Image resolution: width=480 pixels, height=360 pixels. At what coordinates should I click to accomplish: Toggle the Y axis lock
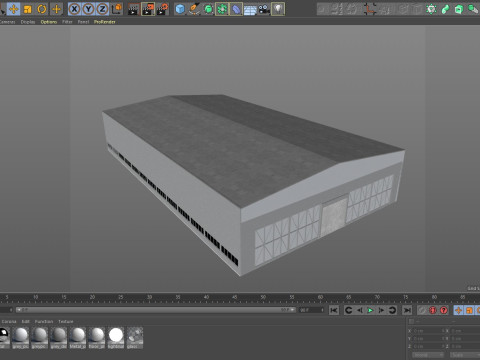88,9
